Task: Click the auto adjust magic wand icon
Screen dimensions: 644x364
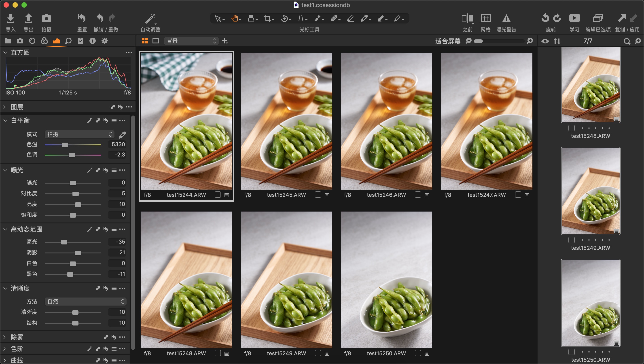Action: pyautogui.click(x=150, y=19)
